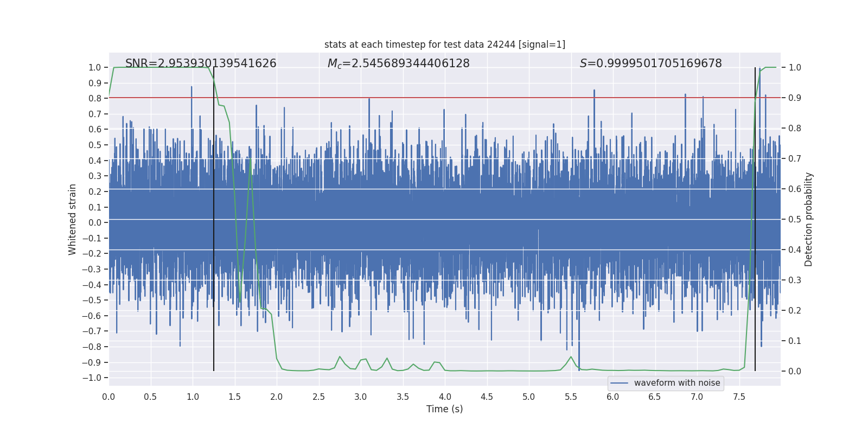Click the 4.0 tick label on time axis
This screenshot has height=434, width=868.
tap(445, 397)
